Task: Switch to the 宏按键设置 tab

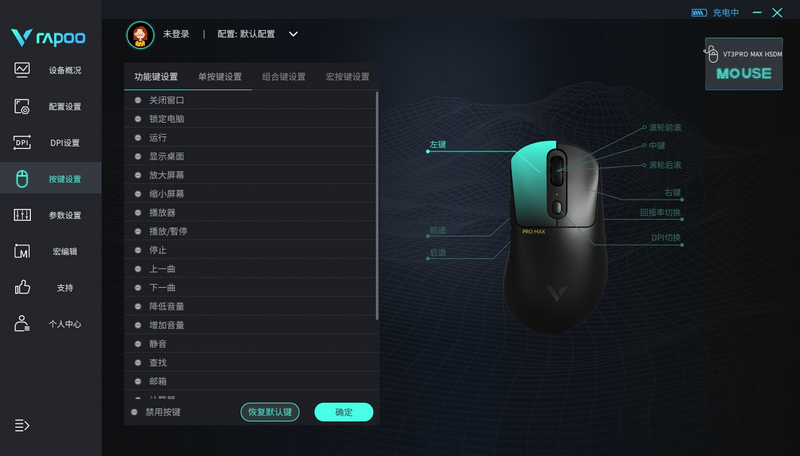Action: [x=347, y=77]
